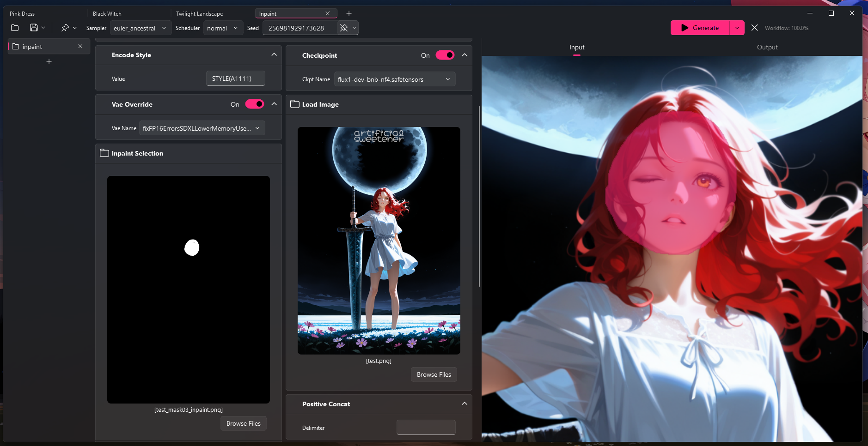Click the Delimiter input field
The height and width of the screenshot is (446, 868).
click(426, 428)
